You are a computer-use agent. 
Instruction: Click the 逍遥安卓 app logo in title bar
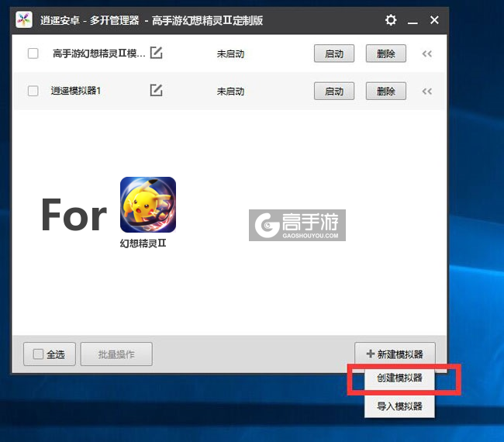tap(24, 20)
